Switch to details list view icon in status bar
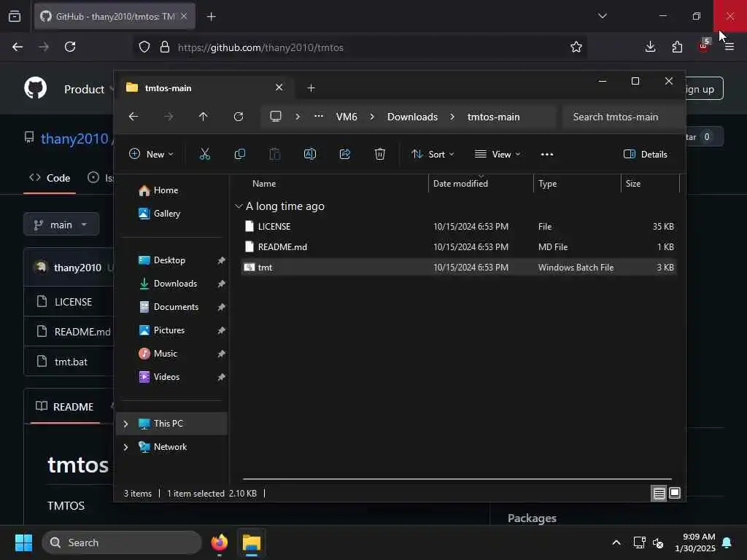This screenshot has width=747, height=560. 659,494
